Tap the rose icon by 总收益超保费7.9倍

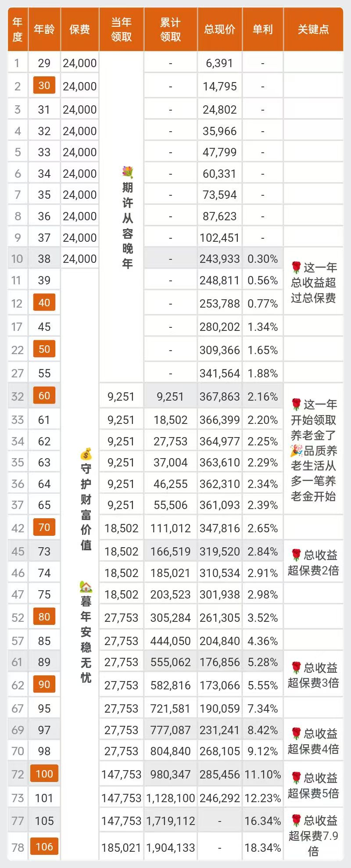click(x=297, y=820)
